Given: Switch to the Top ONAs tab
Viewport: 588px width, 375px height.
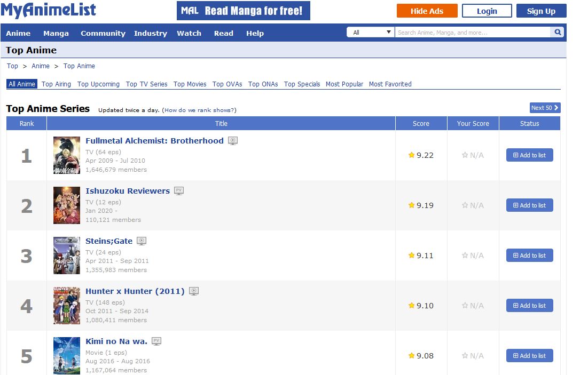Looking at the screenshot, I should pos(263,84).
